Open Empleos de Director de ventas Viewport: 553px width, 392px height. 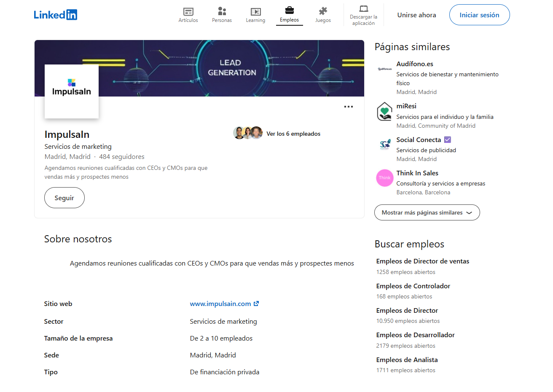[x=423, y=261]
